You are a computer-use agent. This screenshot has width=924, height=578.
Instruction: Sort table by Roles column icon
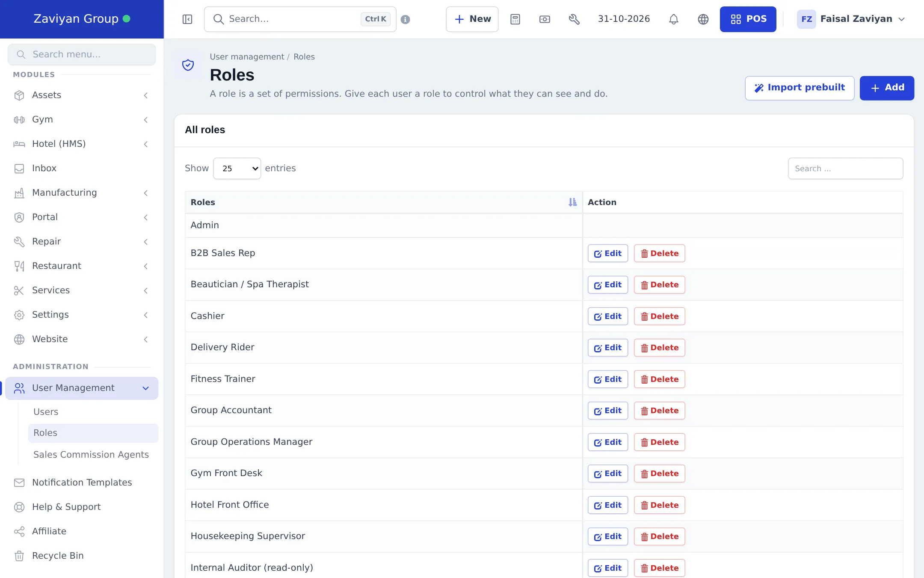click(x=572, y=202)
